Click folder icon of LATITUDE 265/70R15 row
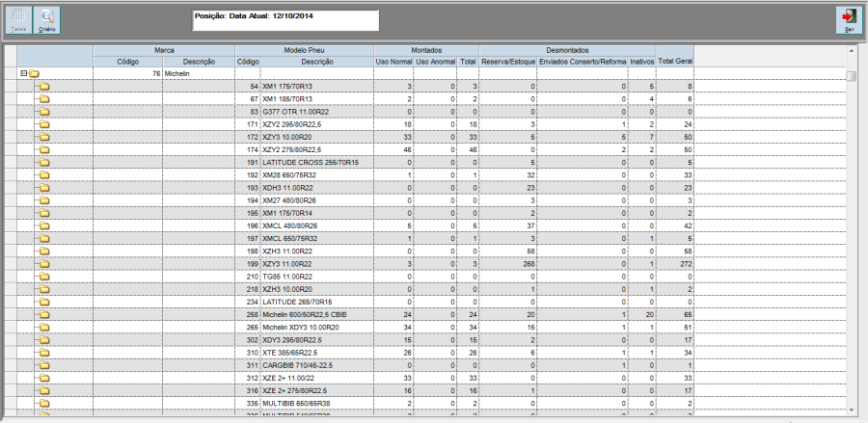 (x=44, y=302)
